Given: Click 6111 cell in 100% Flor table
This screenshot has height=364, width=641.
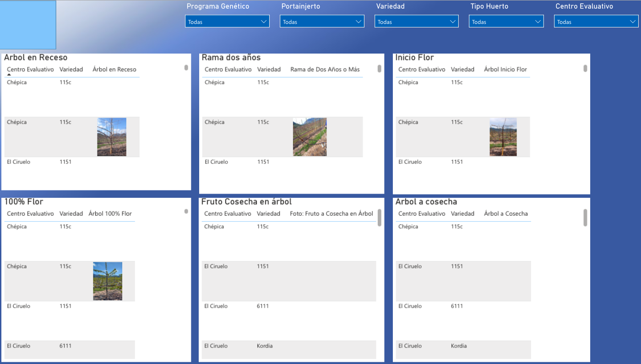Looking at the screenshot, I should pyautogui.click(x=65, y=346).
